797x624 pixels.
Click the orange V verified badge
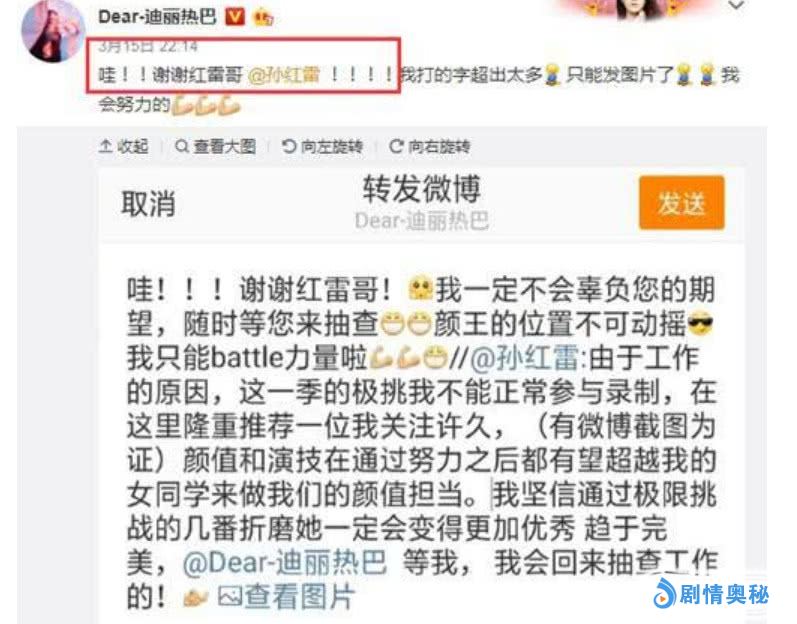234,17
